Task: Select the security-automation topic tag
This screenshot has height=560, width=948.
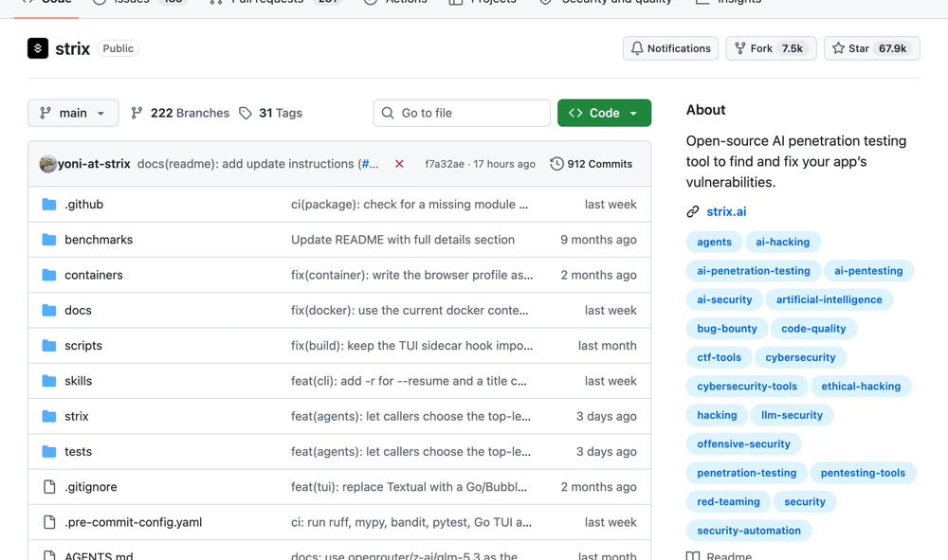Action: pyautogui.click(x=749, y=531)
